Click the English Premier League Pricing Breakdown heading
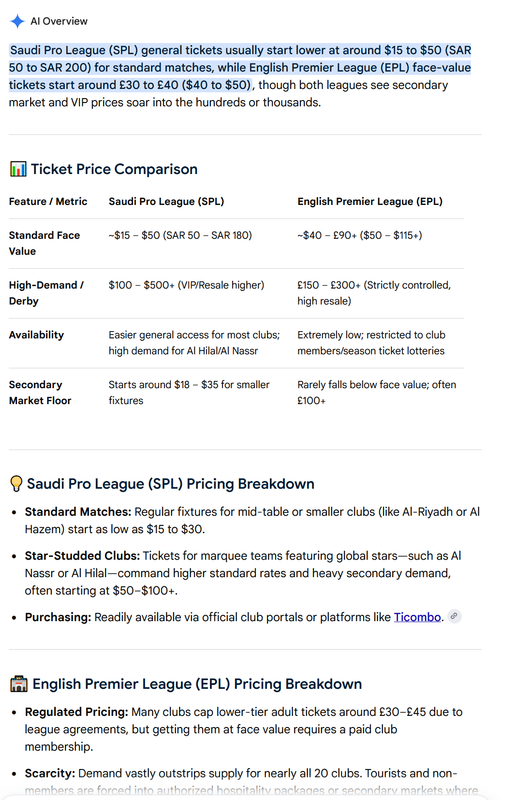This screenshot has height=800, width=517. (197, 684)
